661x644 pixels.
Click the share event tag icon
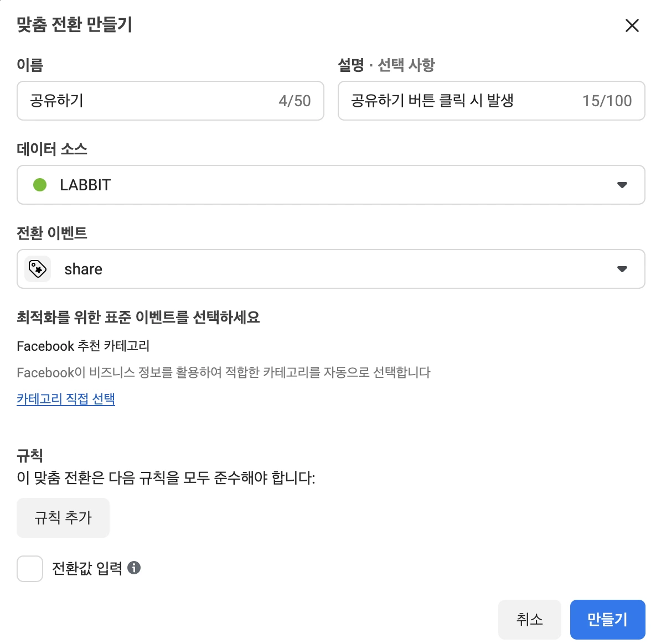tap(38, 269)
